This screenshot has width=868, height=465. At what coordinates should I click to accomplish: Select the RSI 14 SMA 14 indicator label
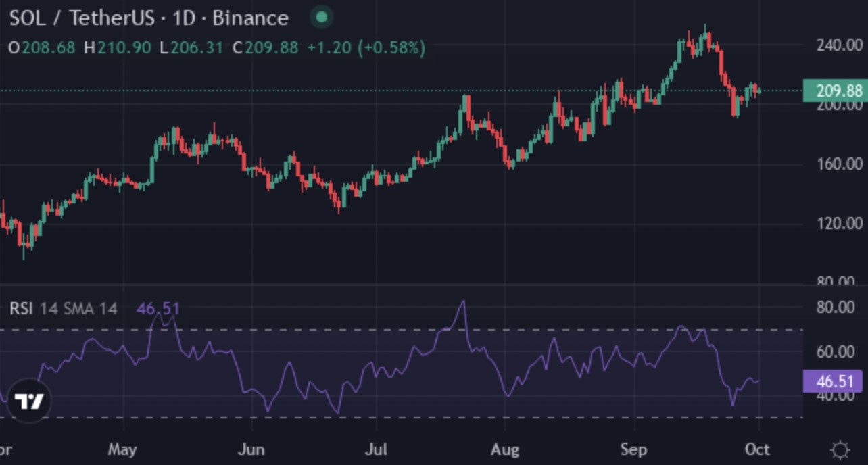point(63,309)
